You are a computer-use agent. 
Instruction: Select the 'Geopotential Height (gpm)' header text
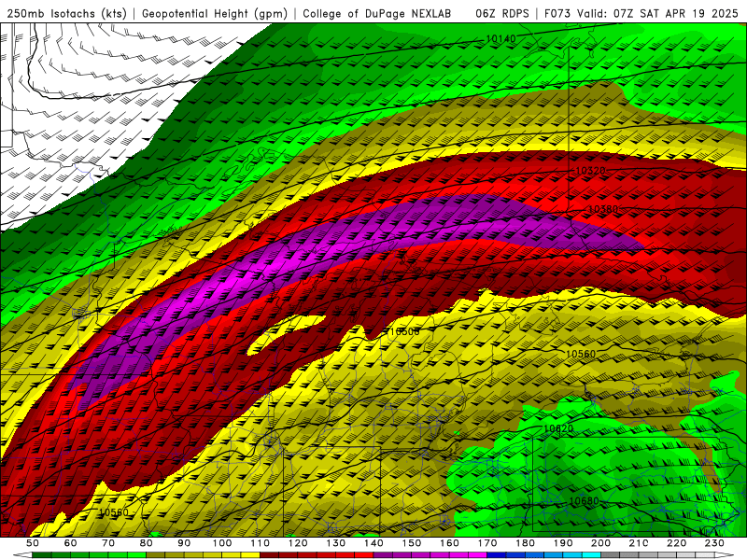[x=215, y=13]
